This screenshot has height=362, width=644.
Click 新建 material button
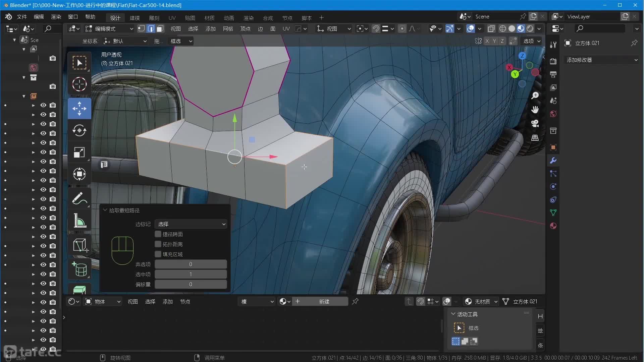[x=320, y=301]
